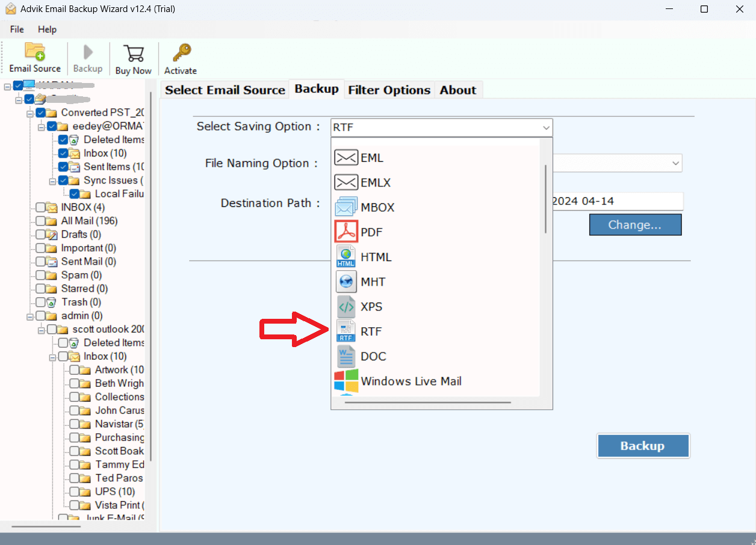Screen dimensions: 756x545
Task: Click the Artwork folder icon
Action: point(87,370)
